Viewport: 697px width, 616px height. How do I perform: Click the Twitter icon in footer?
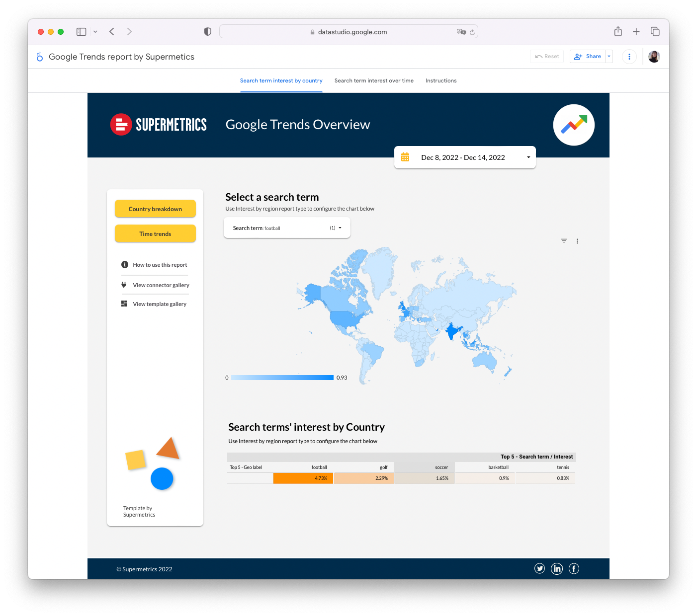(x=539, y=569)
